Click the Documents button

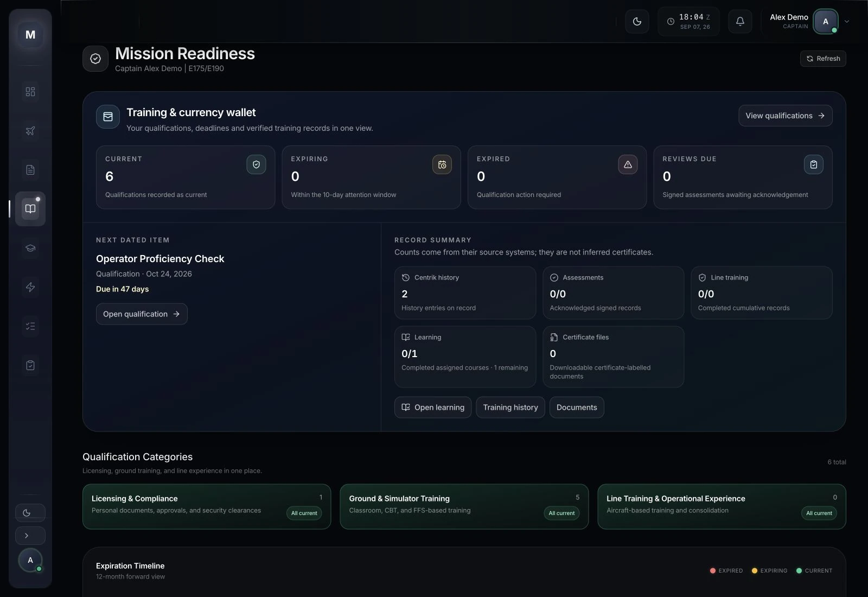[577, 408]
